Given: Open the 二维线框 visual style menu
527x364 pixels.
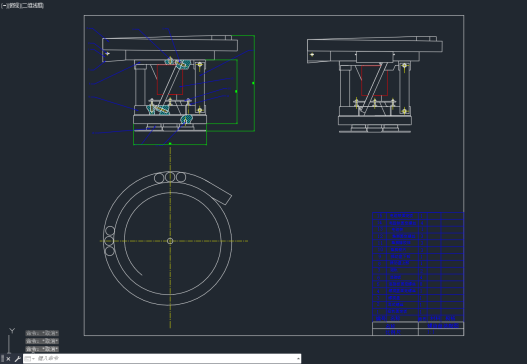Looking at the screenshot, I should pyautogui.click(x=33, y=5).
